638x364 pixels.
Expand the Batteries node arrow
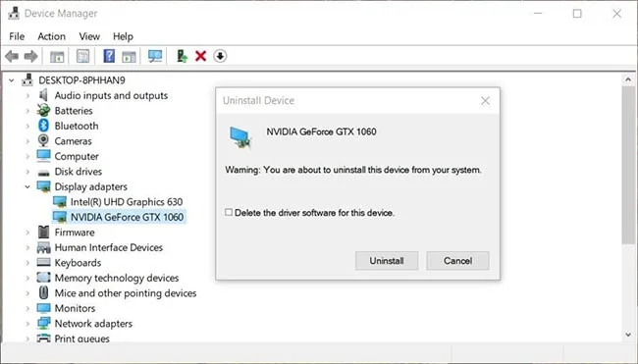[27, 111]
